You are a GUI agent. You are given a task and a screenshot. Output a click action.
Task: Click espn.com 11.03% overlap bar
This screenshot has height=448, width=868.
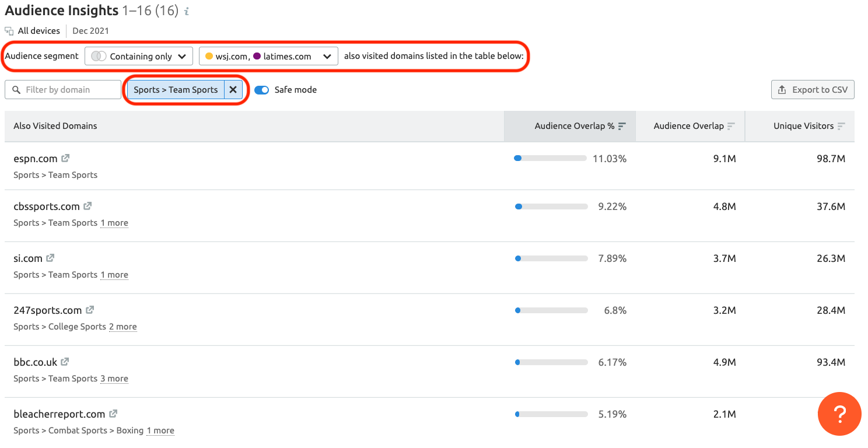pyautogui.click(x=551, y=158)
